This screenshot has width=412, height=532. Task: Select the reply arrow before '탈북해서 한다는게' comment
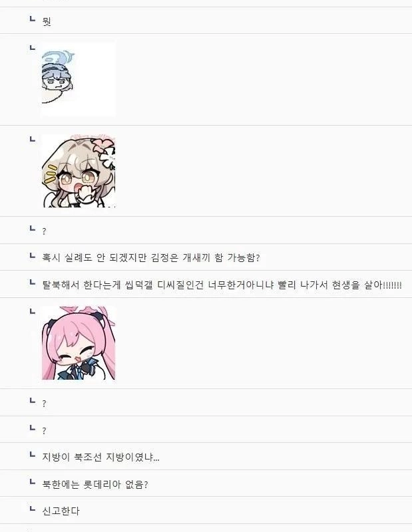(32, 282)
